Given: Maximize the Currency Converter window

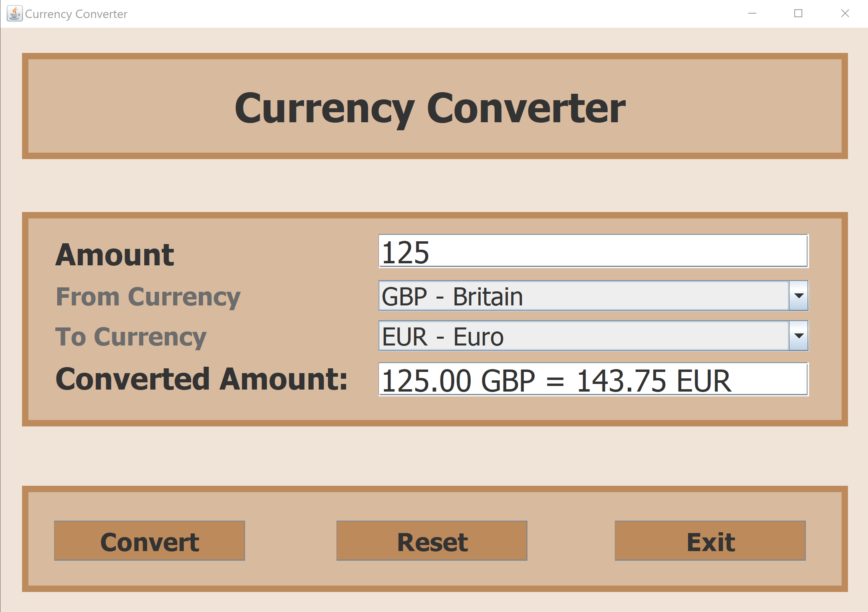Looking at the screenshot, I should [x=798, y=14].
